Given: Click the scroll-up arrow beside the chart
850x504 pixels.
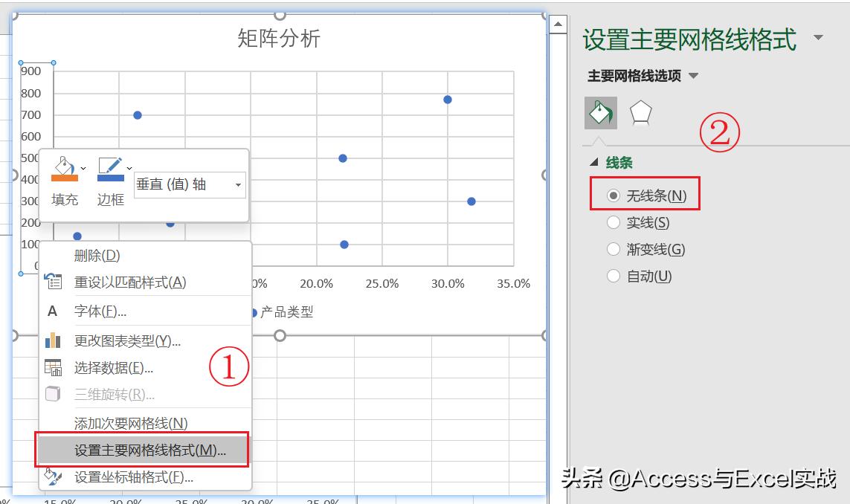Looking at the screenshot, I should tap(558, 22).
